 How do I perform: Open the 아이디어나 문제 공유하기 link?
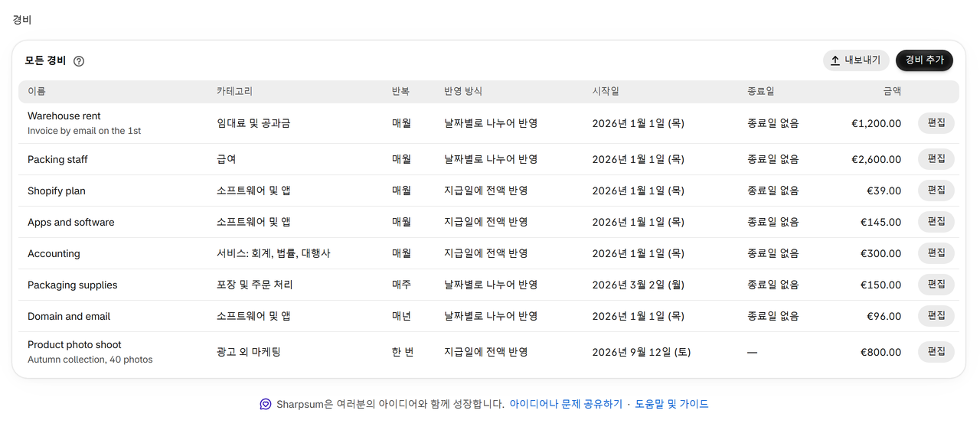tap(566, 404)
